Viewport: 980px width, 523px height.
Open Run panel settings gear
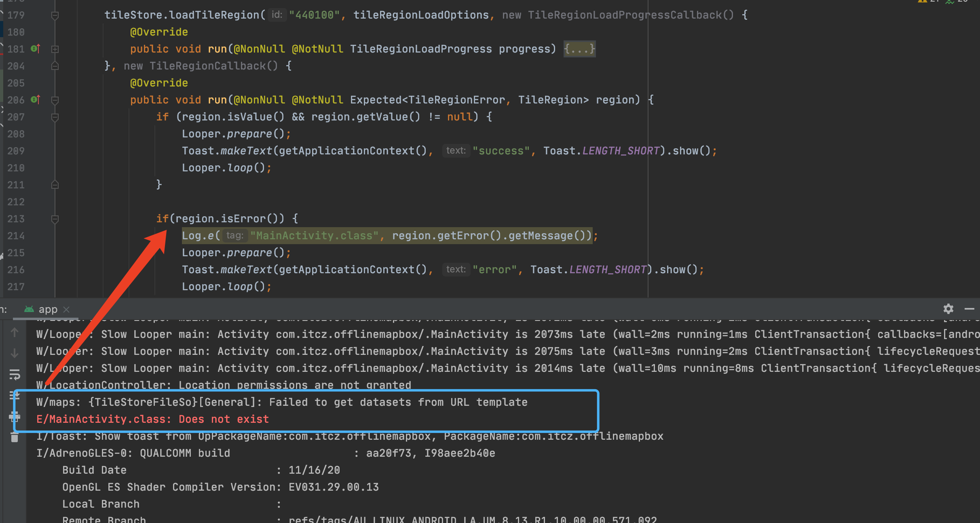(948, 309)
